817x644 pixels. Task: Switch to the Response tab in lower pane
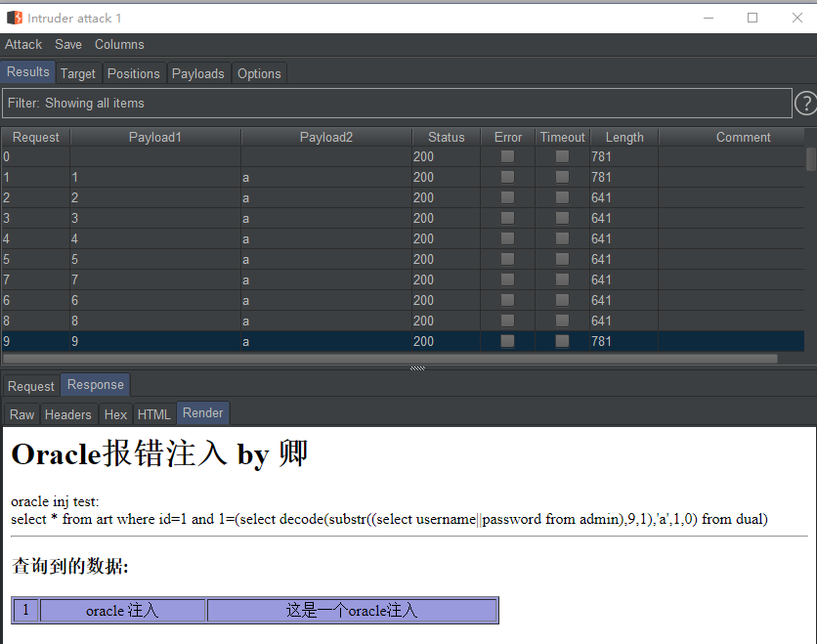96,384
